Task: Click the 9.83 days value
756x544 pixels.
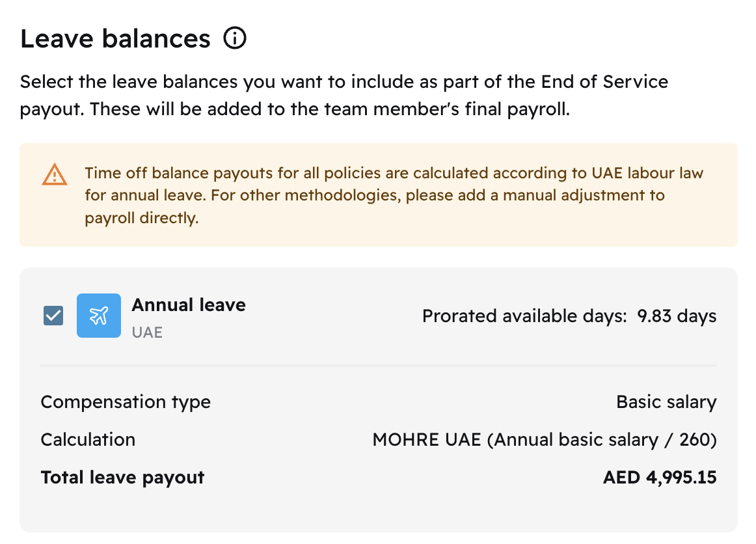Action: point(677,316)
